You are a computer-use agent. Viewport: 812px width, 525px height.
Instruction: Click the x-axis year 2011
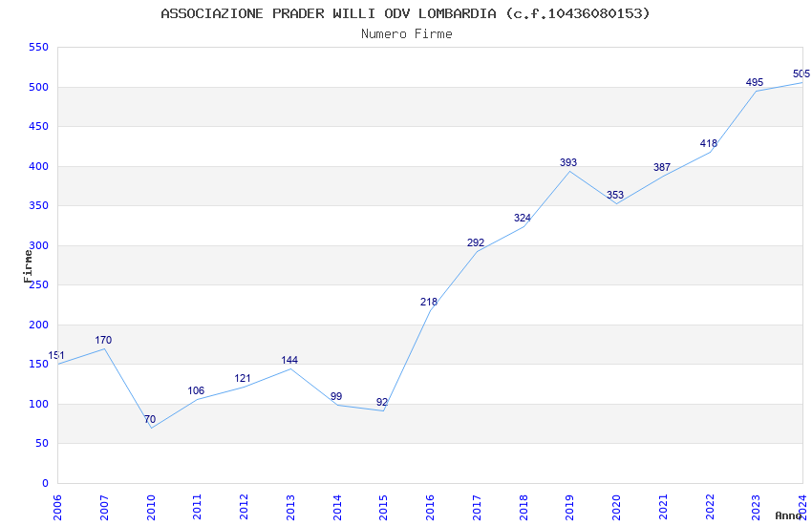pos(198,507)
